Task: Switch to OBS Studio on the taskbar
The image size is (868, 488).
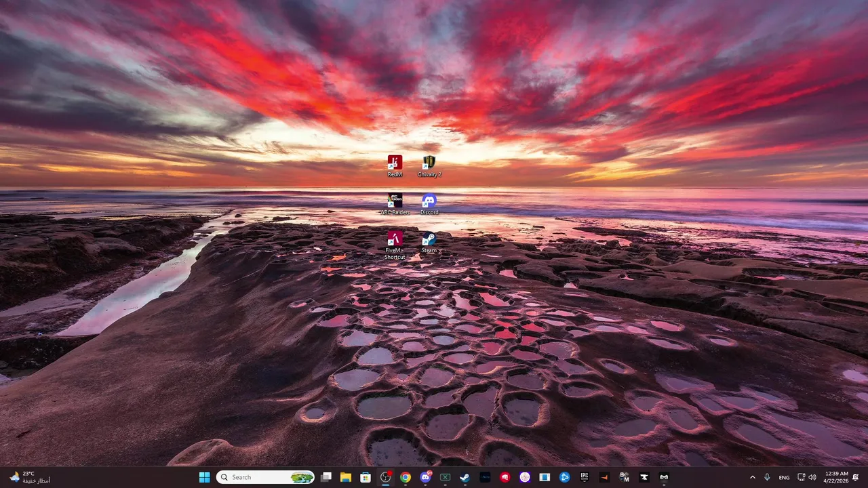Action: pos(386,477)
